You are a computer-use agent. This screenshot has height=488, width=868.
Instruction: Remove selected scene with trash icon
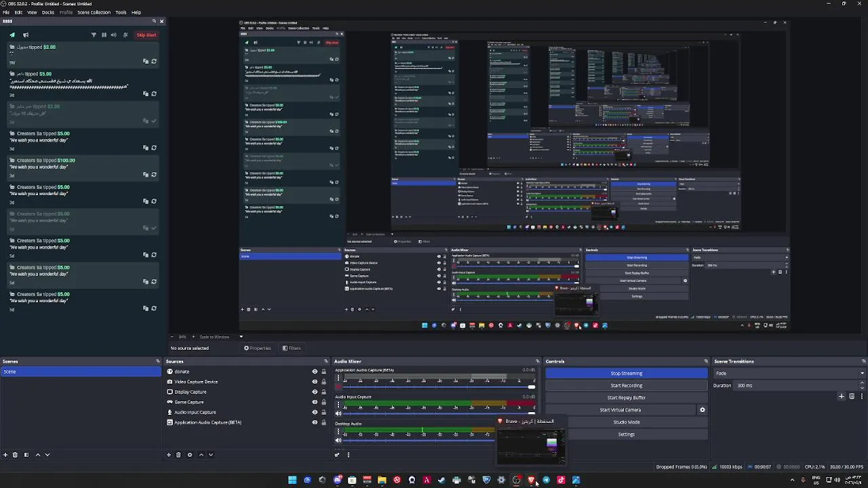click(x=15, y=455)
